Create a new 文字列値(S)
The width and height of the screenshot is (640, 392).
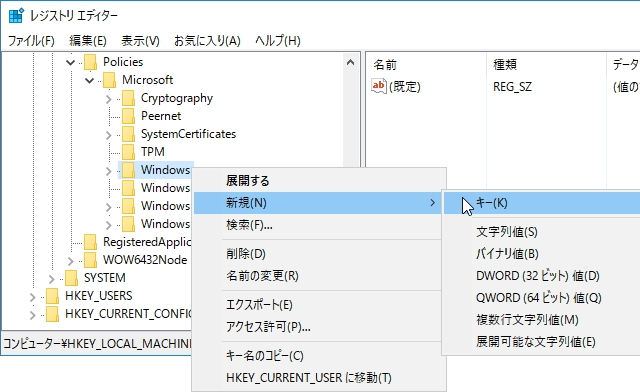(x=542, y=232)
